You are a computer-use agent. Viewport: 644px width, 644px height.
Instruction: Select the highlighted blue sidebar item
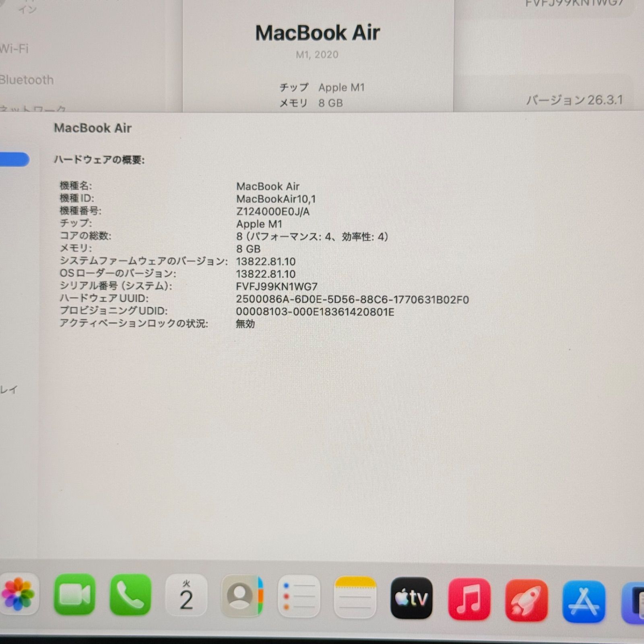pyautogui.click(x=14, y=159)
